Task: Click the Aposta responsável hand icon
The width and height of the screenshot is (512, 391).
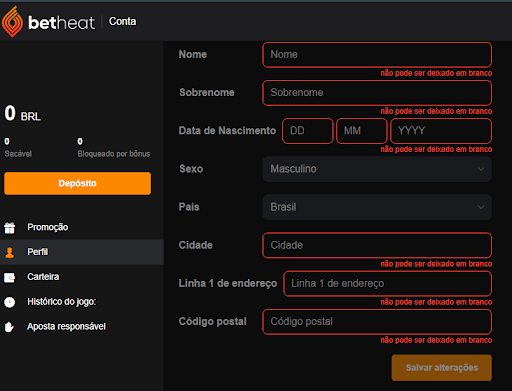Action: [9, 327]
